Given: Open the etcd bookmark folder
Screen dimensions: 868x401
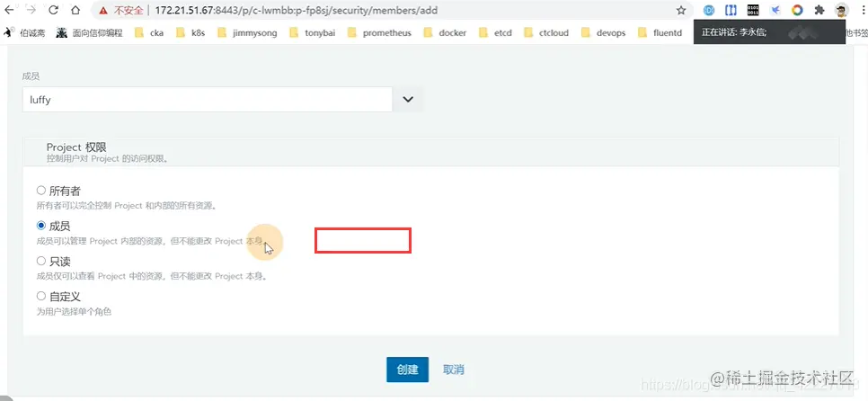Looking at the screenshot, I should pyautogui.click(x=495, y=32).
